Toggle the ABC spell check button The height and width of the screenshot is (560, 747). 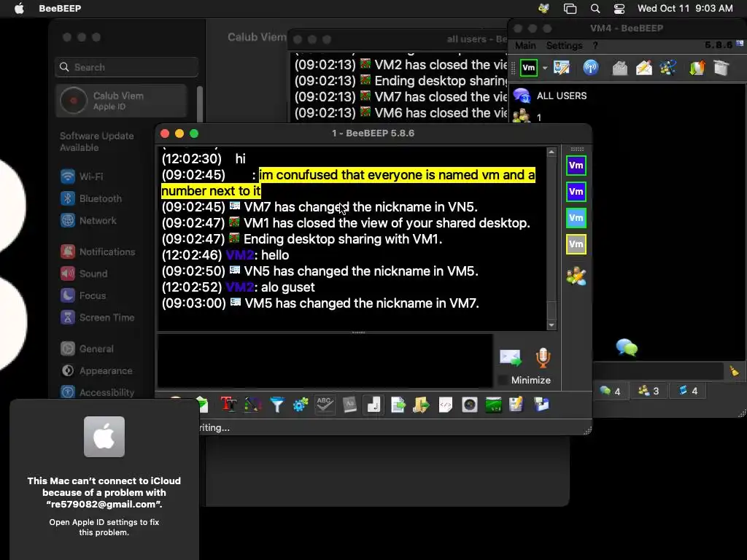click(325, 405)
